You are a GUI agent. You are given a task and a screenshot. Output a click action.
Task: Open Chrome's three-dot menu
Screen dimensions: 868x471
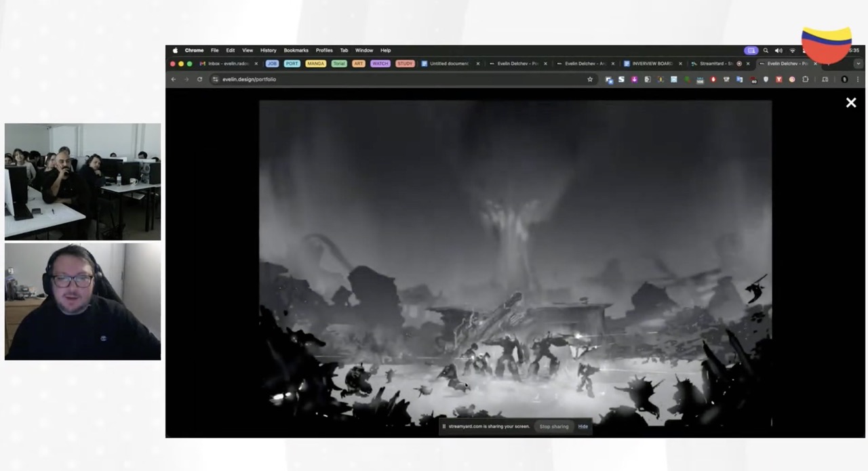(858, 79)
